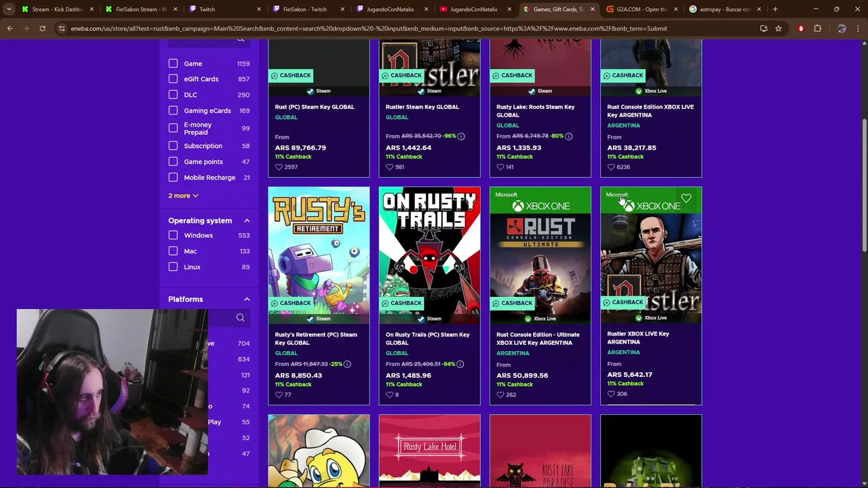Filter by Linux operating system
Screen dimensions: 868x488
(173, 267)
